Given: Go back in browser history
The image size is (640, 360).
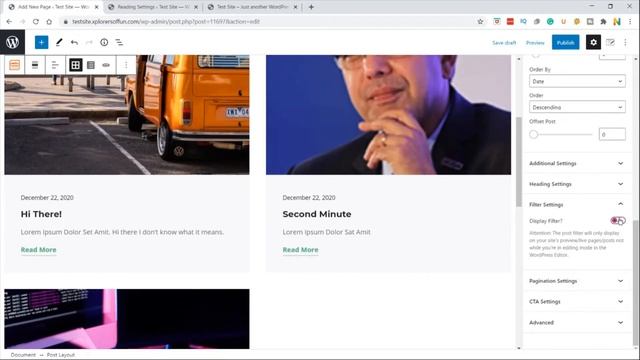Looking at the screenshot, I should (9, 22).
